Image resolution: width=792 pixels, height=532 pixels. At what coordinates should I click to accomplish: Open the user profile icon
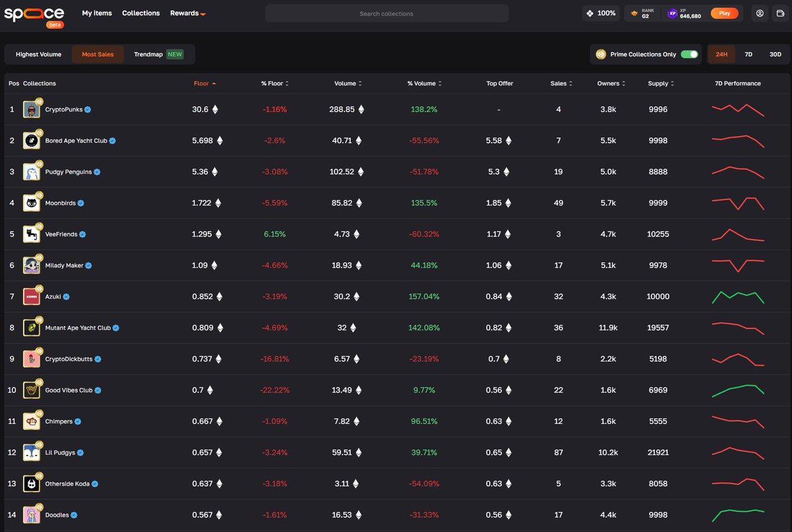(x=760, y=13)
